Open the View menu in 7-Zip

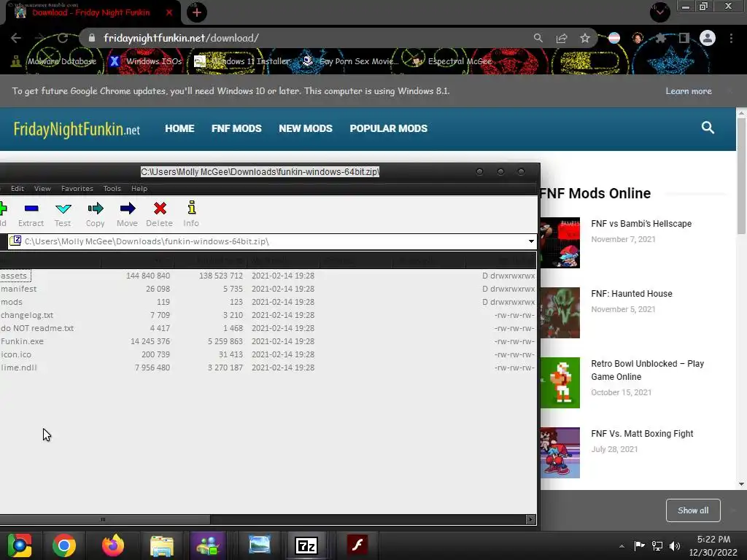(x=42, y=189)
